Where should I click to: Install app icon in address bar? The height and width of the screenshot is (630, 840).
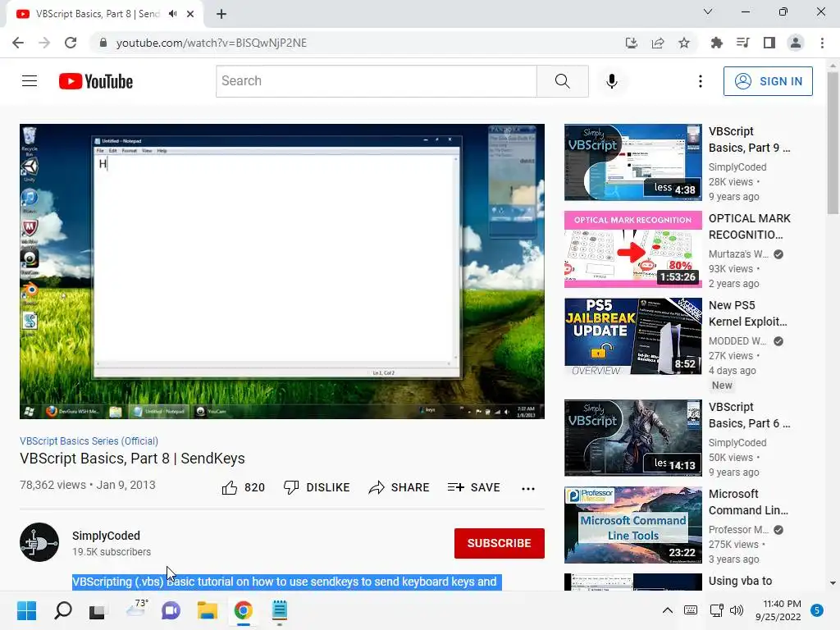[632, 43]
